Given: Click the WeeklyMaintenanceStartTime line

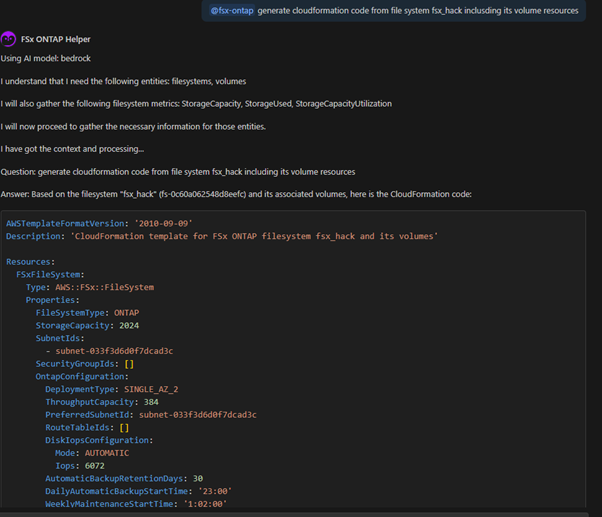Looking at the screenshot, I should click(x=136, y=504).
